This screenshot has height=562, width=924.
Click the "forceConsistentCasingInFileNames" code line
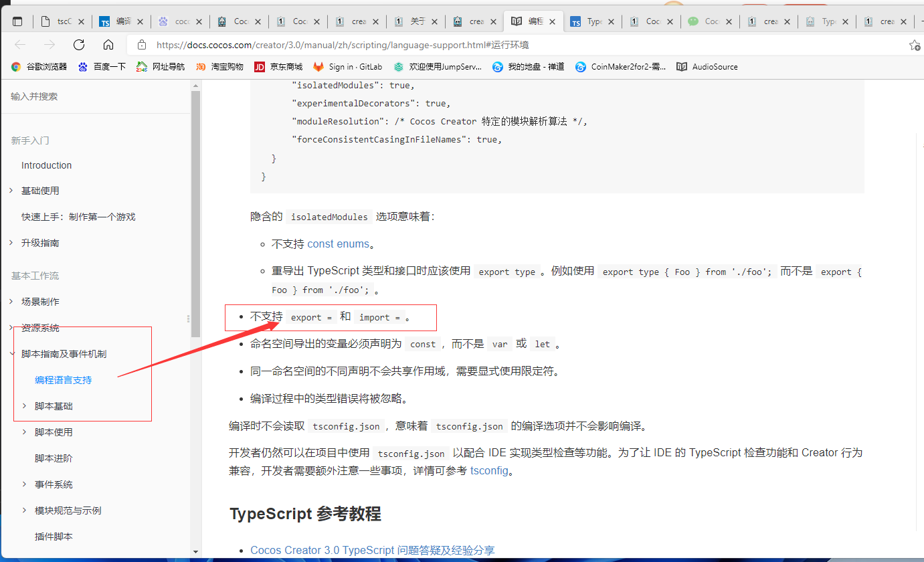click(397, 140)
